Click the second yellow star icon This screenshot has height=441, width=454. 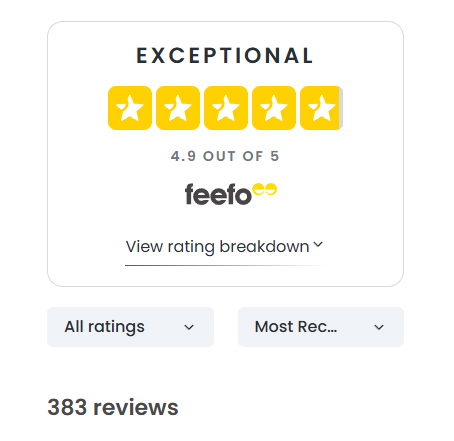[x=178, y=108]
